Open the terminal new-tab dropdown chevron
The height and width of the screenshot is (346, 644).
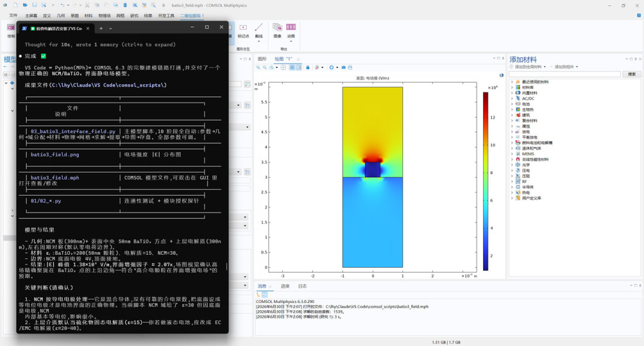pos(110,29)
